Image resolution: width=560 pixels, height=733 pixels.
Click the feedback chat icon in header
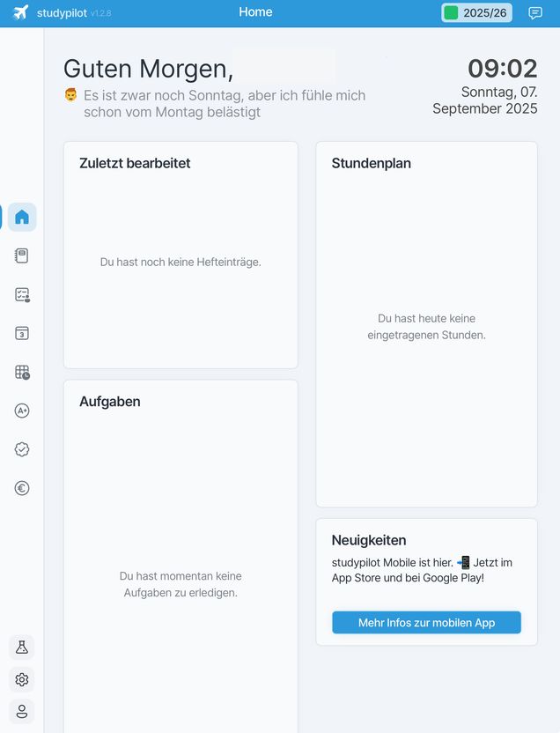coord(535,13)
